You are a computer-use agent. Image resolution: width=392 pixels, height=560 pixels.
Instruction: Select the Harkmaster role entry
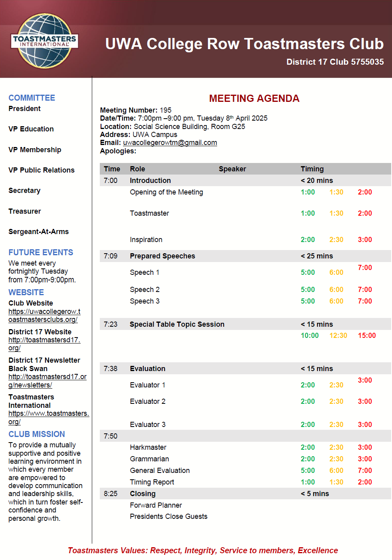[x=148, y=447]
